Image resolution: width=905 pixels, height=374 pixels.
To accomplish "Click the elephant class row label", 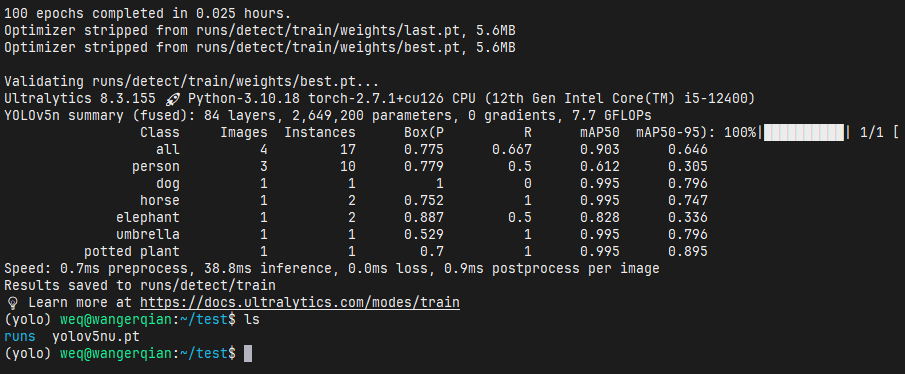I will (x=148, y=218).
